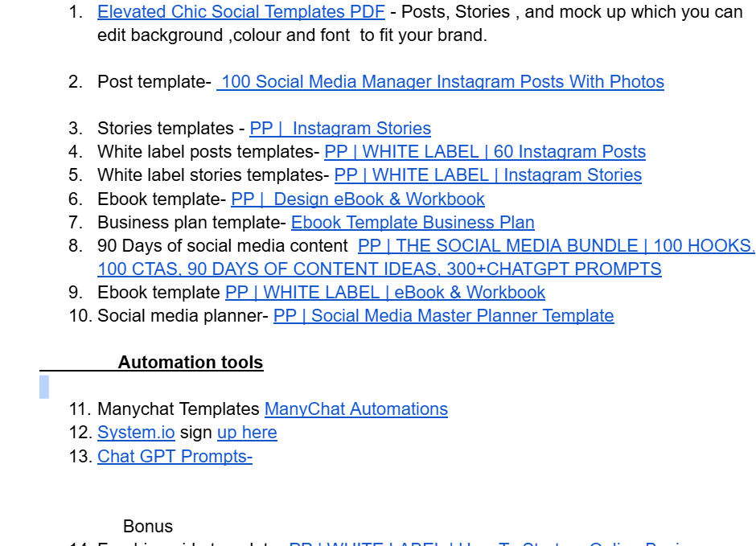Click the highlighted blank line under Automation tools
Image resolution: width=756 pixels, height=546 pixels.
click(x=44, y=387)
